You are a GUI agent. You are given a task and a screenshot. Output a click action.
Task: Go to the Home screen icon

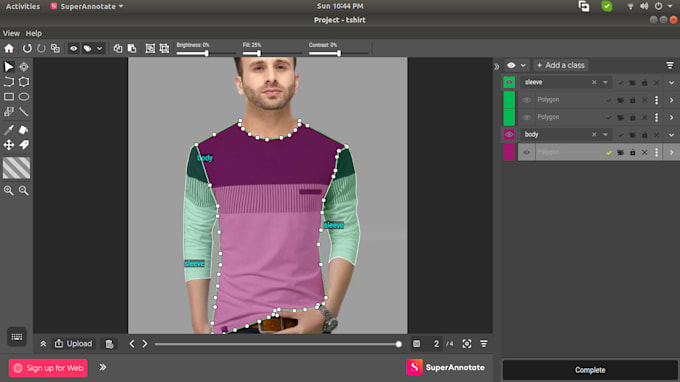9,49
